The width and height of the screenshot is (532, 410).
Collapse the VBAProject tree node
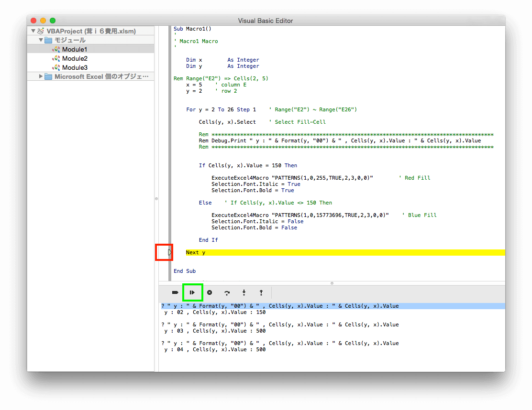pos(33,31)
